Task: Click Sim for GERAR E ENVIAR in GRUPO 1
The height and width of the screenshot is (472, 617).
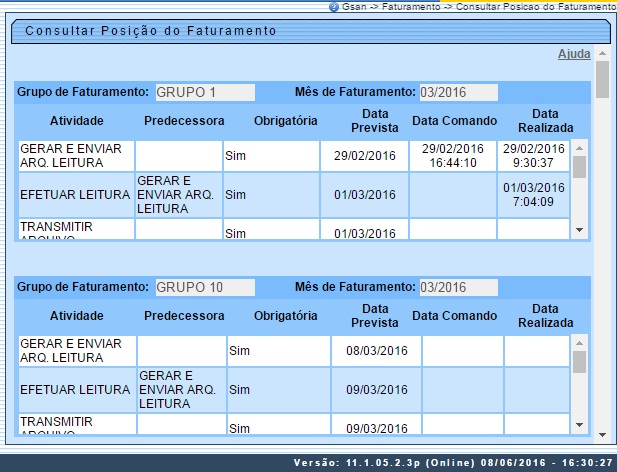Action: [x=271, y=156]
